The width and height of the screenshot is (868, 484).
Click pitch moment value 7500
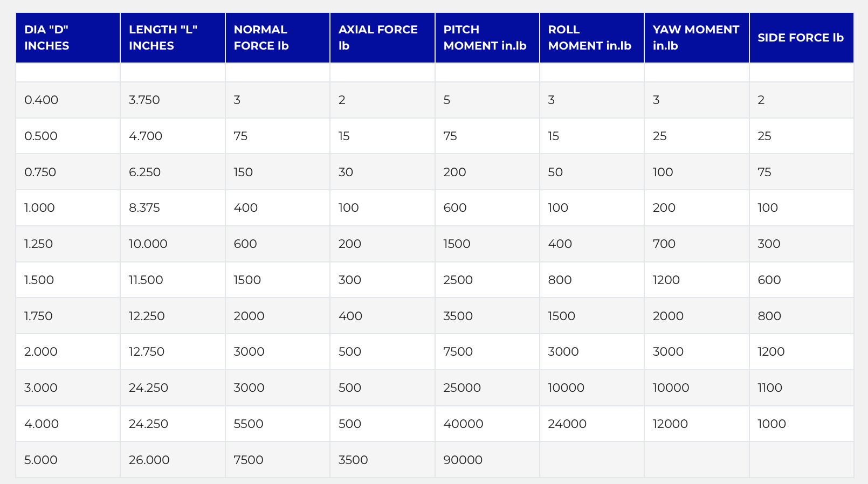pos(458,351)
